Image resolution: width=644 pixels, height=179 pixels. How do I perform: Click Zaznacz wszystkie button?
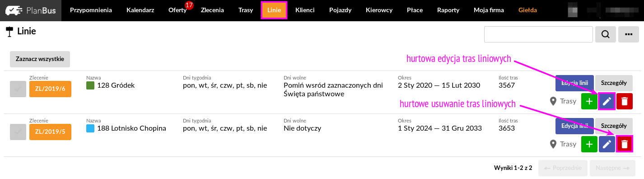[40, 59]
